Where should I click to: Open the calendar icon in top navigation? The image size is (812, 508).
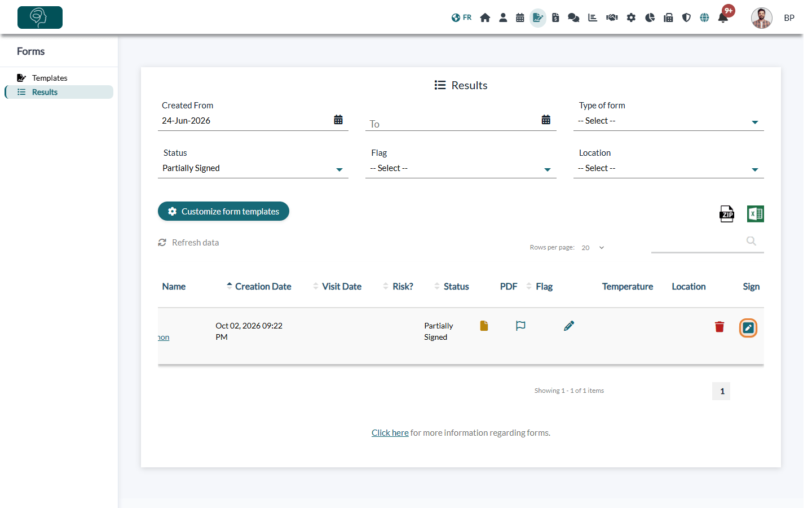(520, 17)
